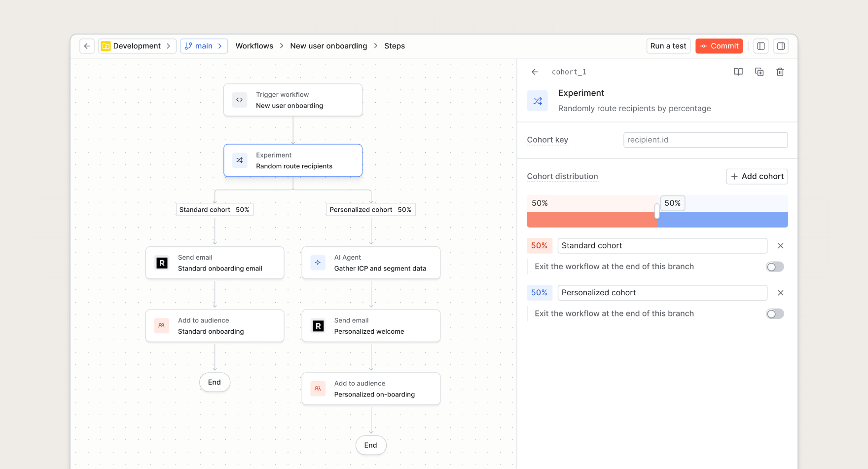Edit the Standard cohort name field
868x469 pixels.
(662, 246)
